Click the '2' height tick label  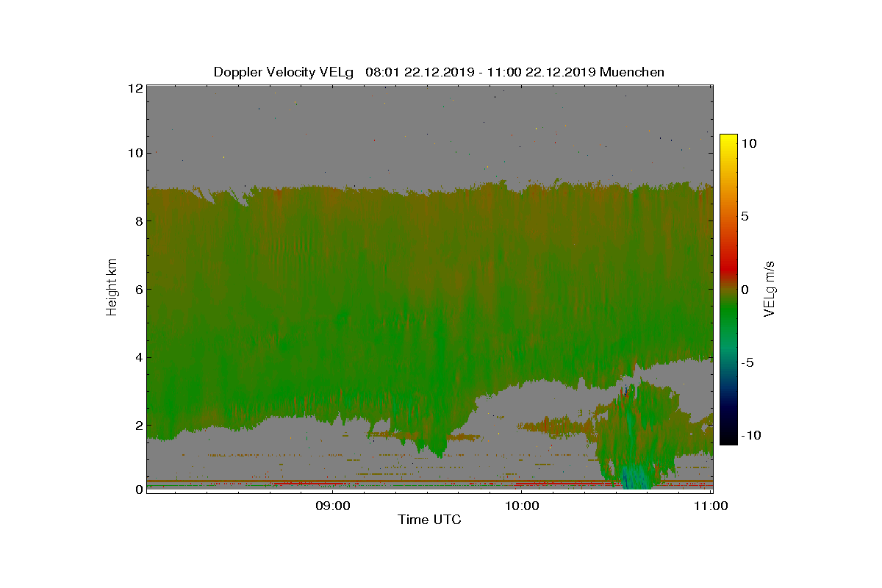(137, 426)
